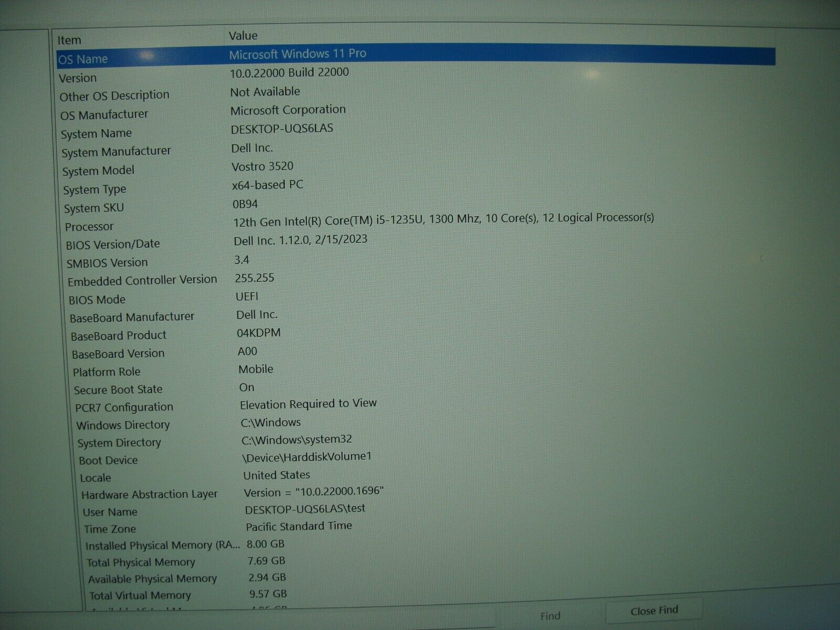840x630 pixels.
Task: Click the value Elevation Required to View
Action: (308, 404)
